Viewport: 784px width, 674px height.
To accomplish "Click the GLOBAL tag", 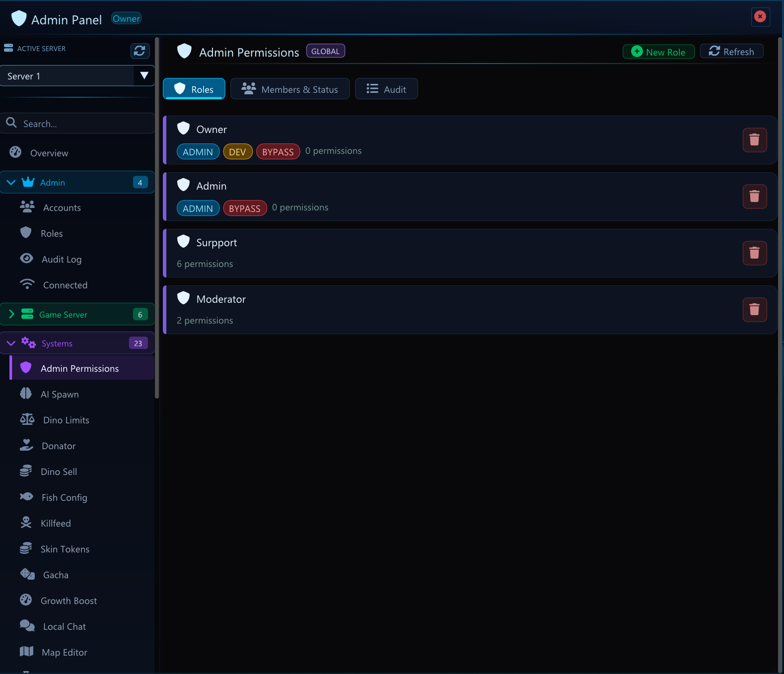I will pyautogui.click(x=326, y=51).
